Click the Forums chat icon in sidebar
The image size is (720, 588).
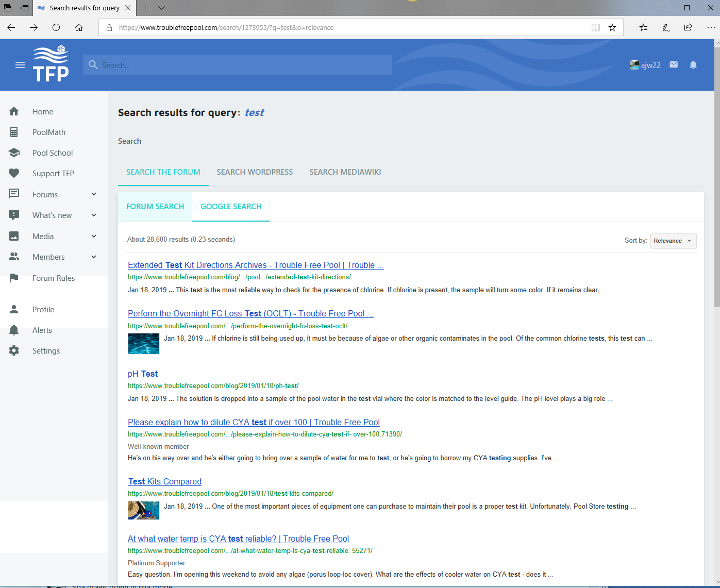click(14, 194)
